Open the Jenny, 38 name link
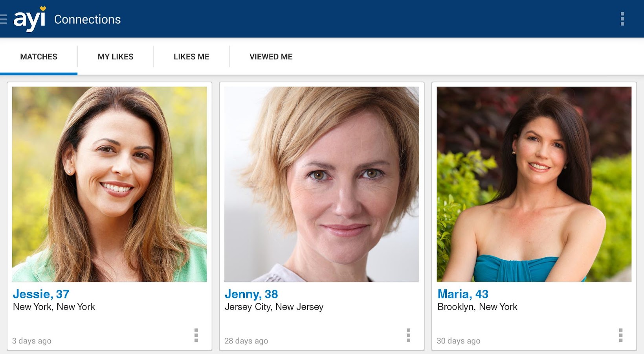Viewport: 644px width, 354px height. pyautogui.click(x=251, y=294)
